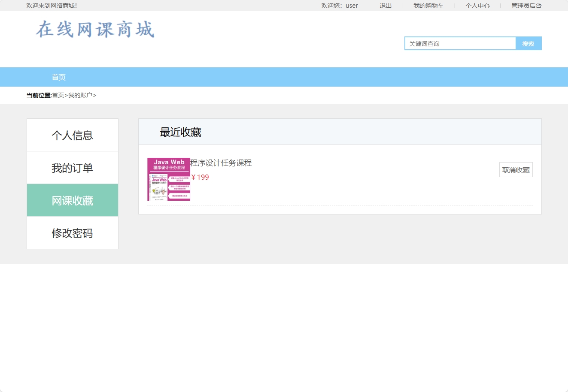Click the 首页 breadcrumb link

click(x=58, y=95)
